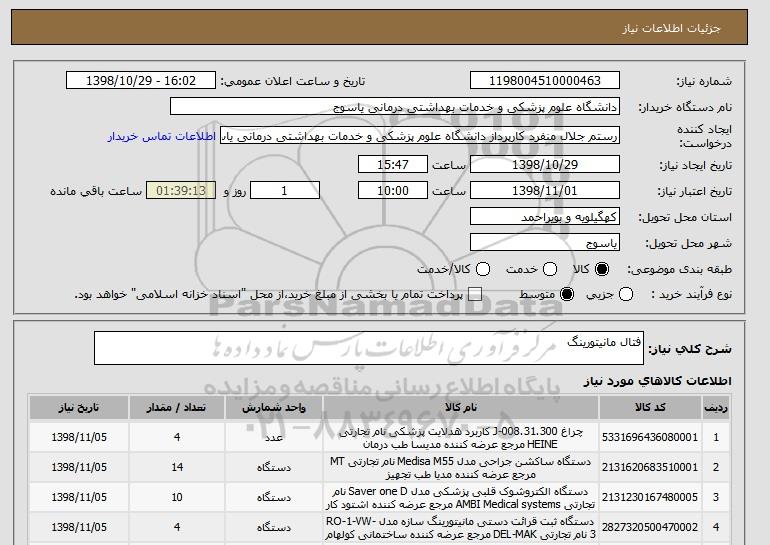
Task: Select the کالا radio button
Action: (x=602, y=269)
